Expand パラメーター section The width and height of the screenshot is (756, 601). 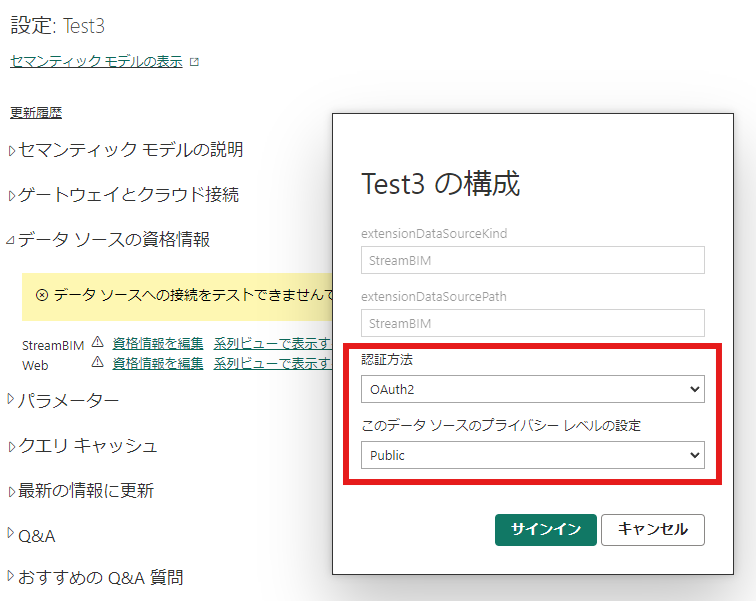pyautogui.click(x=64, y=400)
